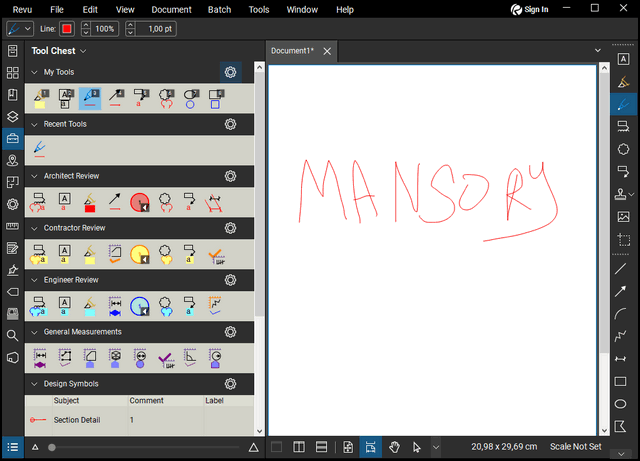Collapse the General Measurements section
The height and width of the screenshot is (461, 640).
tap(34, 332)
